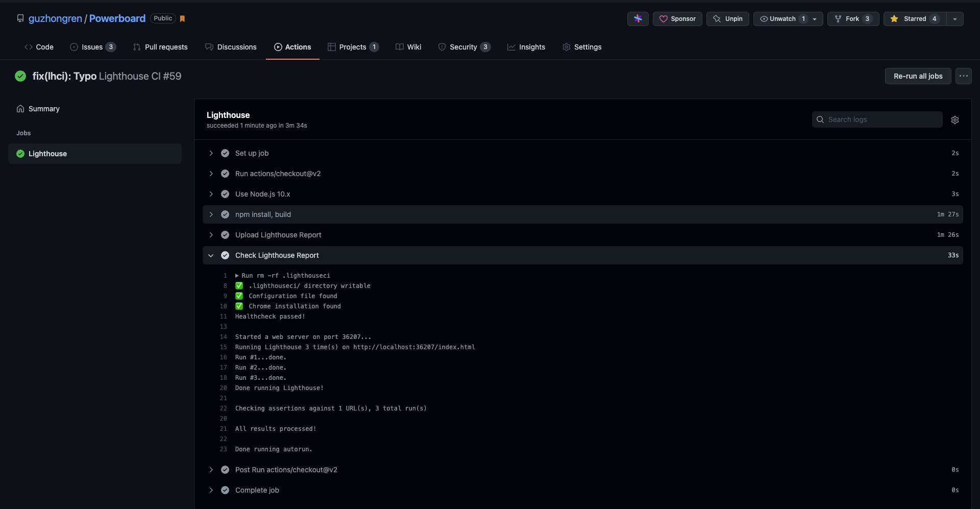The width and height of the screenshot is (980, 509).
Task: Click Re-run all jobs button
Action: click(x=918, y=76)
